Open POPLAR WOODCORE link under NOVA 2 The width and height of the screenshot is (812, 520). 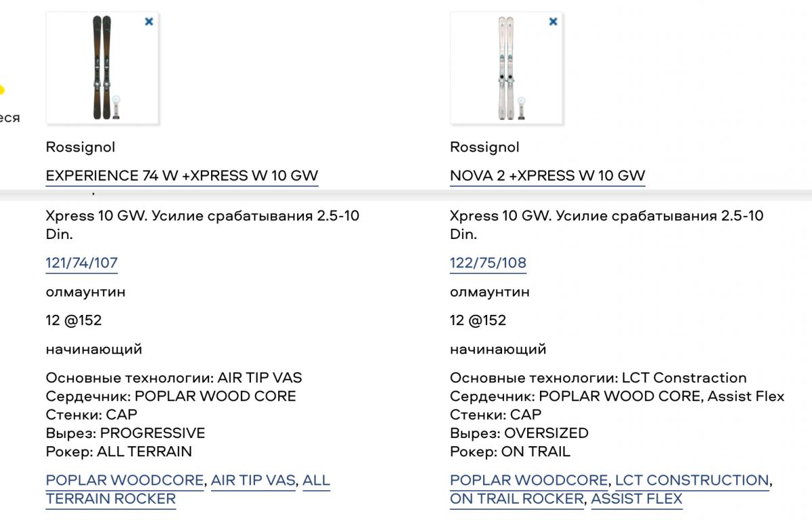(x=528, y=481)
